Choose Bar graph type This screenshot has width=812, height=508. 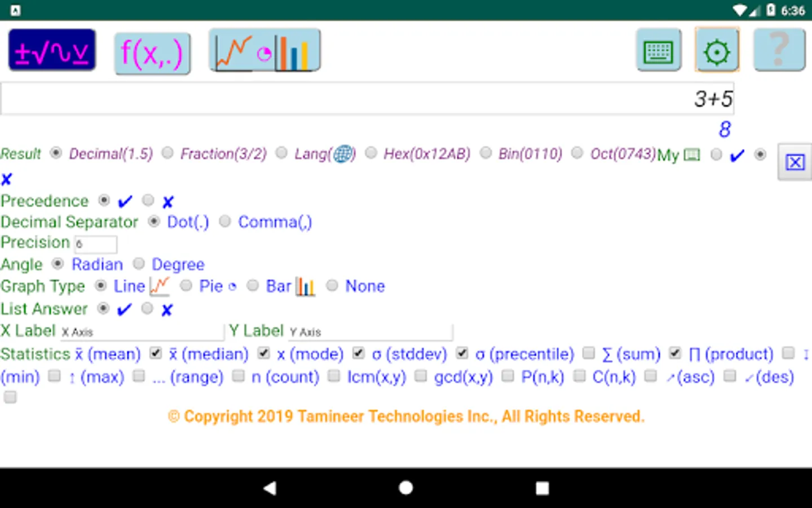pyautogui.click(x=253, y=286)
